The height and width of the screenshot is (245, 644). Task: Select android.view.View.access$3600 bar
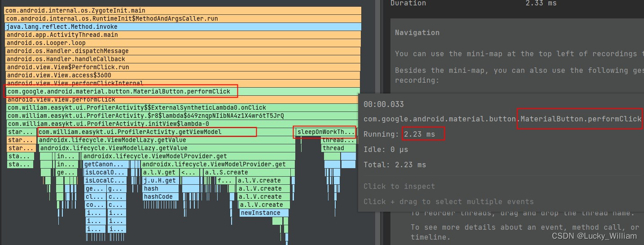[x=183, y=75]
